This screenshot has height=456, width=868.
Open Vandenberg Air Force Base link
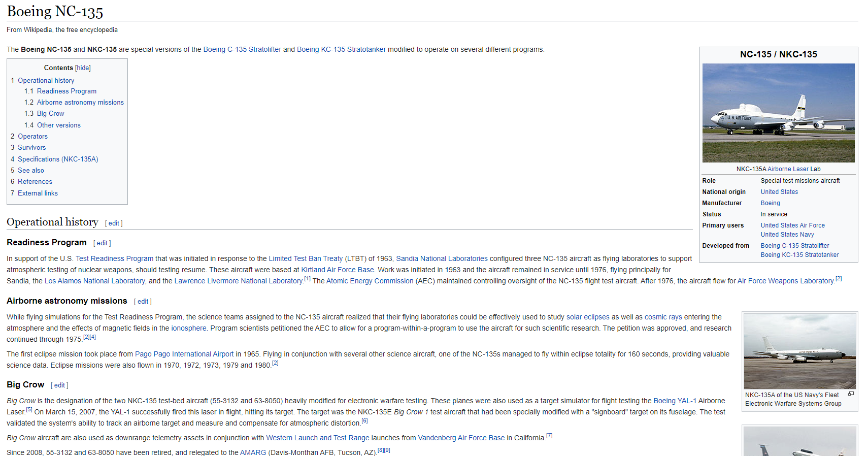coord(461,438)
